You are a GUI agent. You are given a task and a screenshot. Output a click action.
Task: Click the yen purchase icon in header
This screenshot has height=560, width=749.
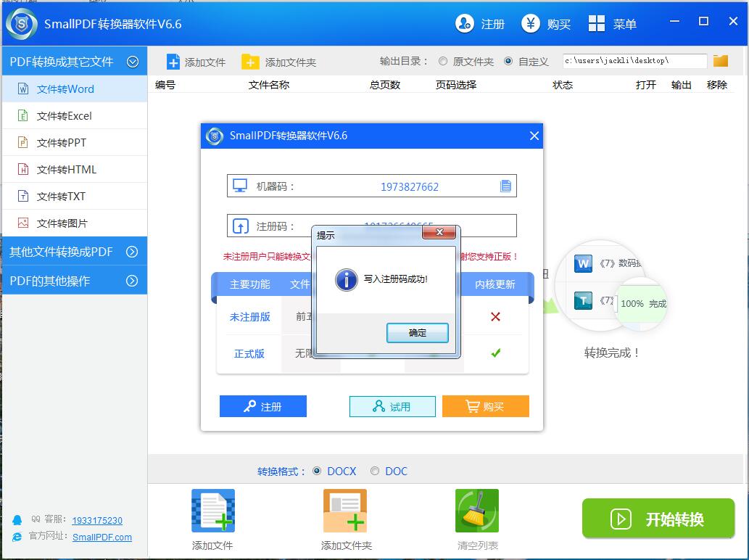530,23
